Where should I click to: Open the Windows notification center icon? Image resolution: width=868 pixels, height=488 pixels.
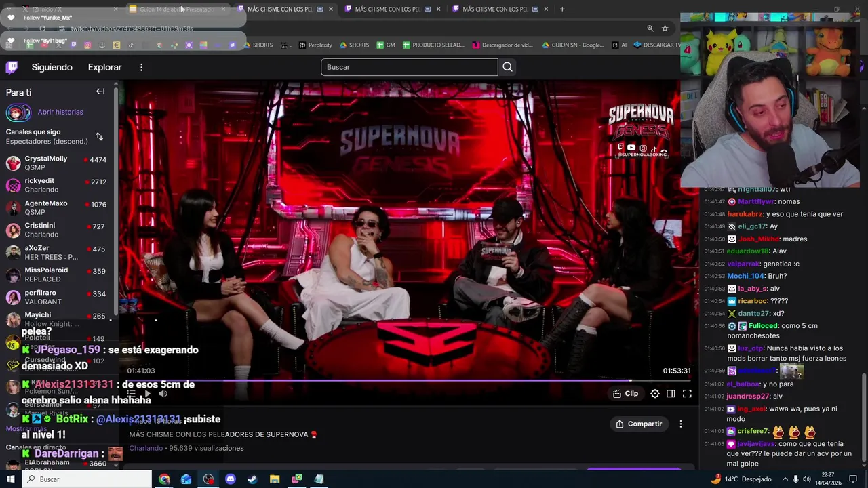click(x=853, y=479)
